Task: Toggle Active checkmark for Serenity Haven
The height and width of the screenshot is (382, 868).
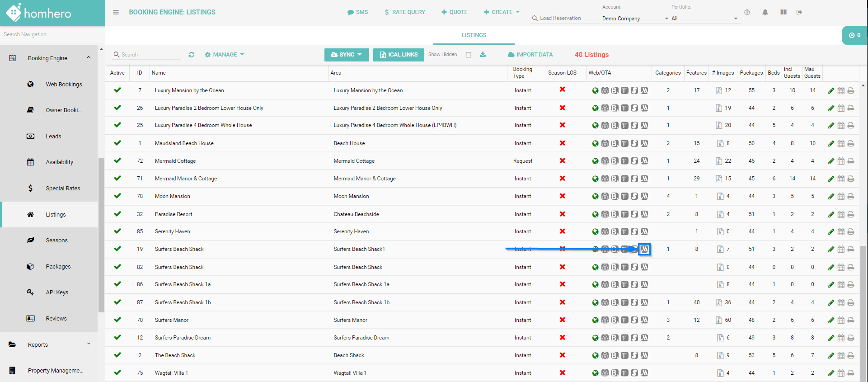Action: pos(117,231)
